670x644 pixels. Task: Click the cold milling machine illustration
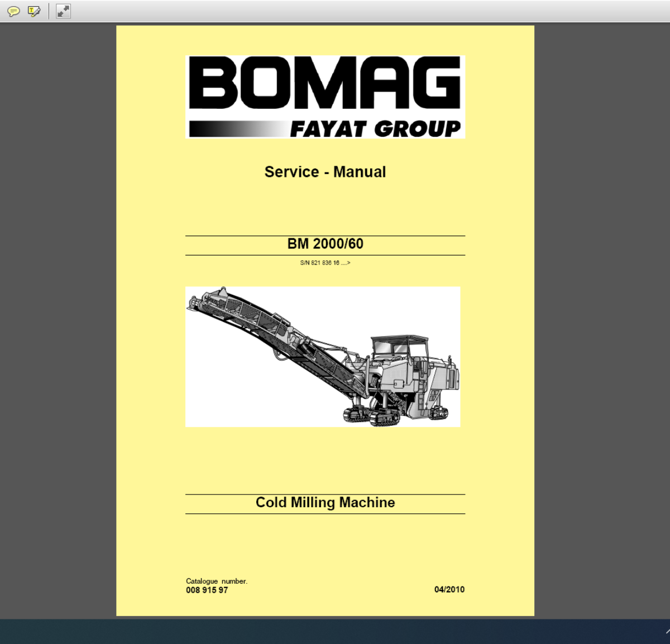click(x=323, y=357)
